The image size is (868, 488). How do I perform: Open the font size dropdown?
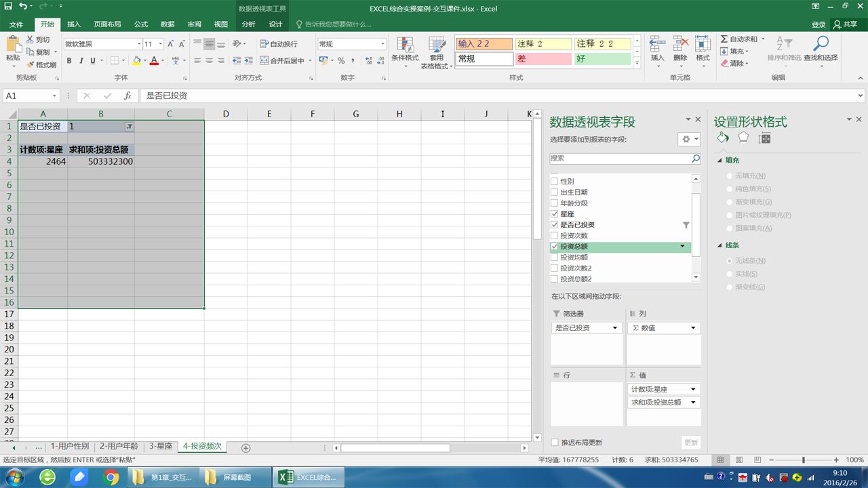(159, 44)
